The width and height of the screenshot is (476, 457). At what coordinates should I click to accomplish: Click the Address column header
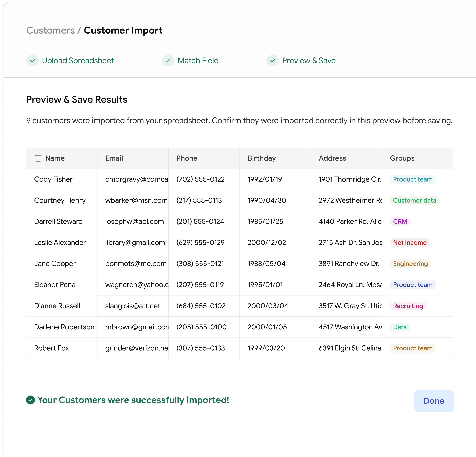[332, 158]
